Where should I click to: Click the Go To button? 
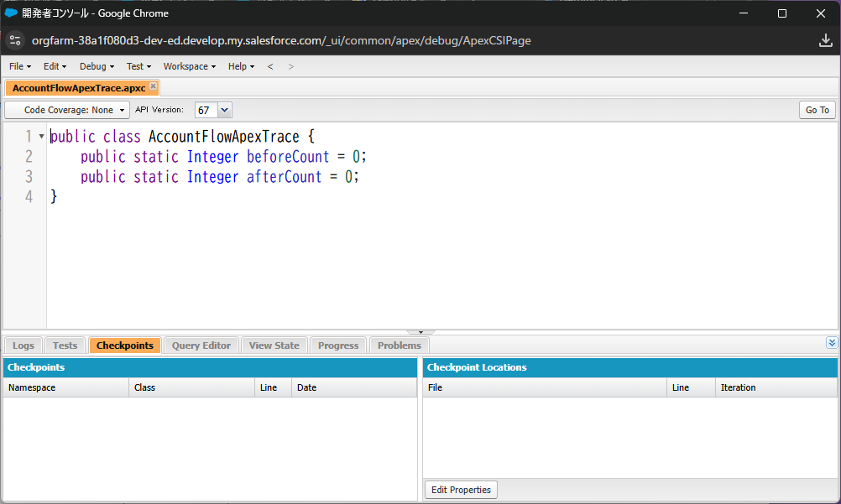tap(817, 110)
